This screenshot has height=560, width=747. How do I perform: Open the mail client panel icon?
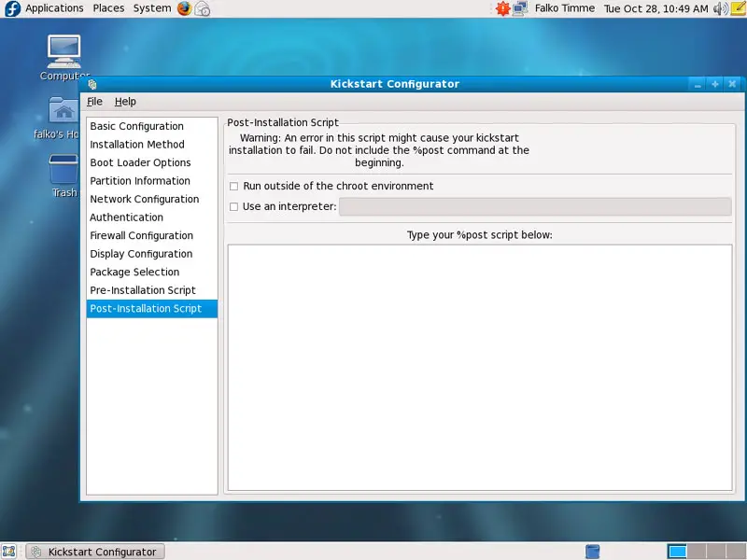coord(203,8)
